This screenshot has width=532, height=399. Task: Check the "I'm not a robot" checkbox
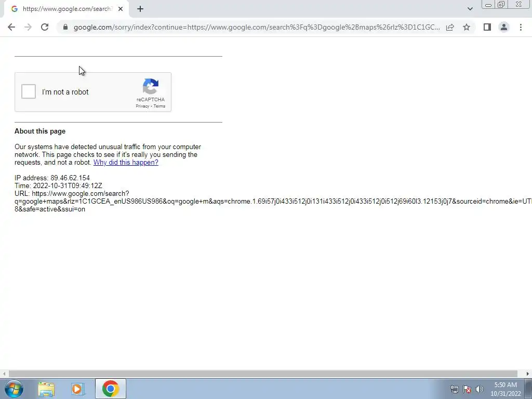pos(29,91)
